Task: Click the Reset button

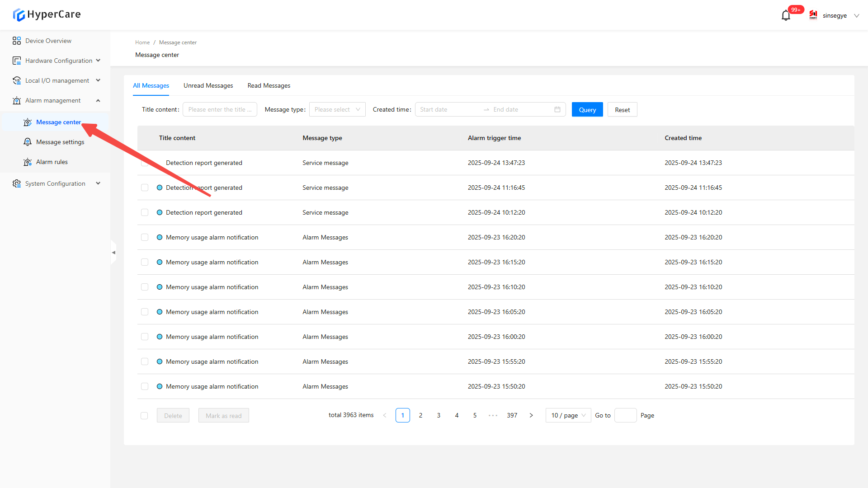Action: coord(622,110)
